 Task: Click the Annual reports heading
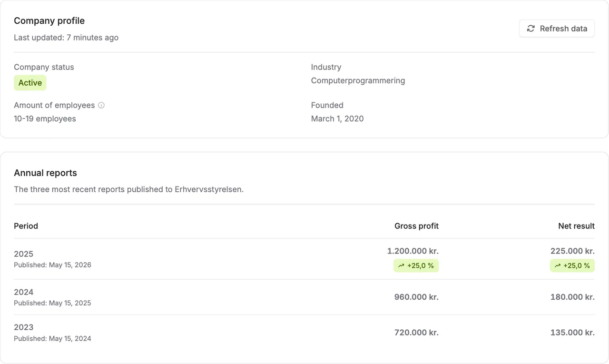tap(45, 173)
